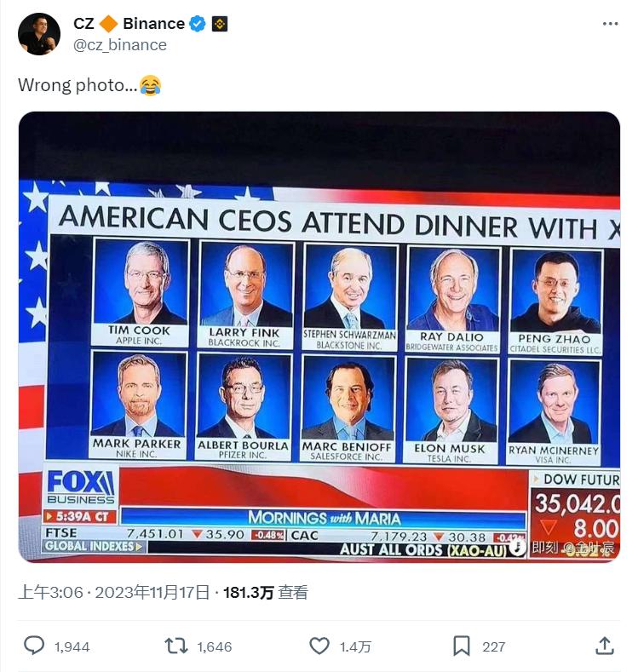
Task: Click the 1,944 replies count
Action: pos(72,647)
